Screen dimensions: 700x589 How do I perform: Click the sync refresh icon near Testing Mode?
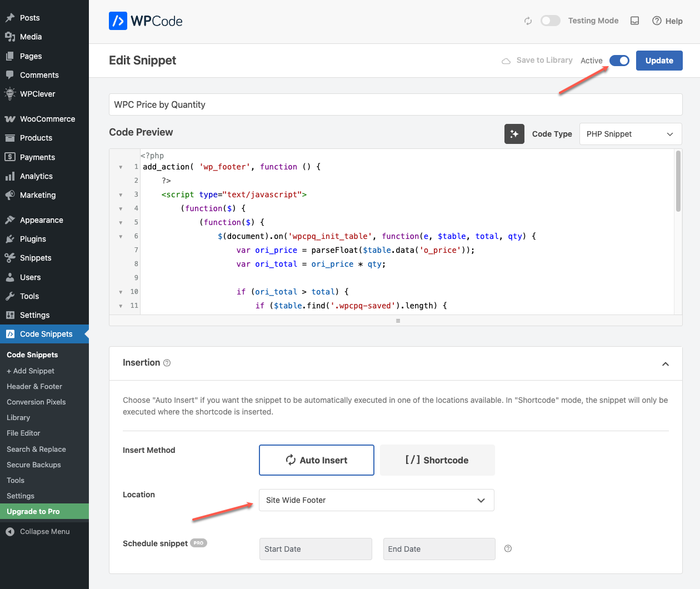[528, 21]
